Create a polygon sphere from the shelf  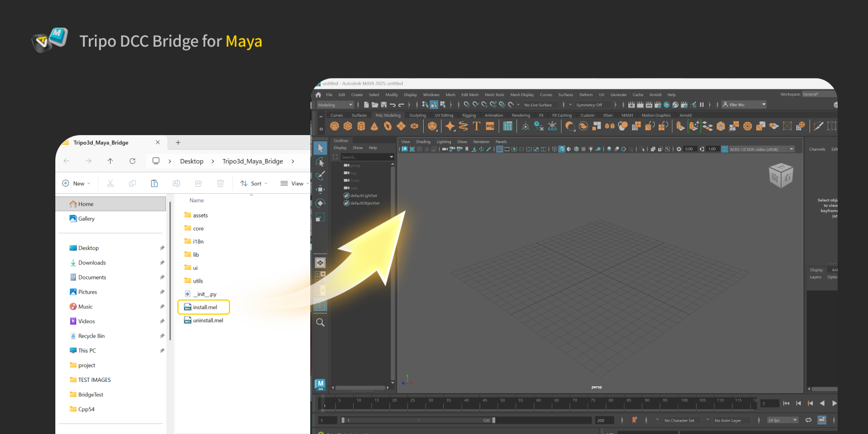334,126
